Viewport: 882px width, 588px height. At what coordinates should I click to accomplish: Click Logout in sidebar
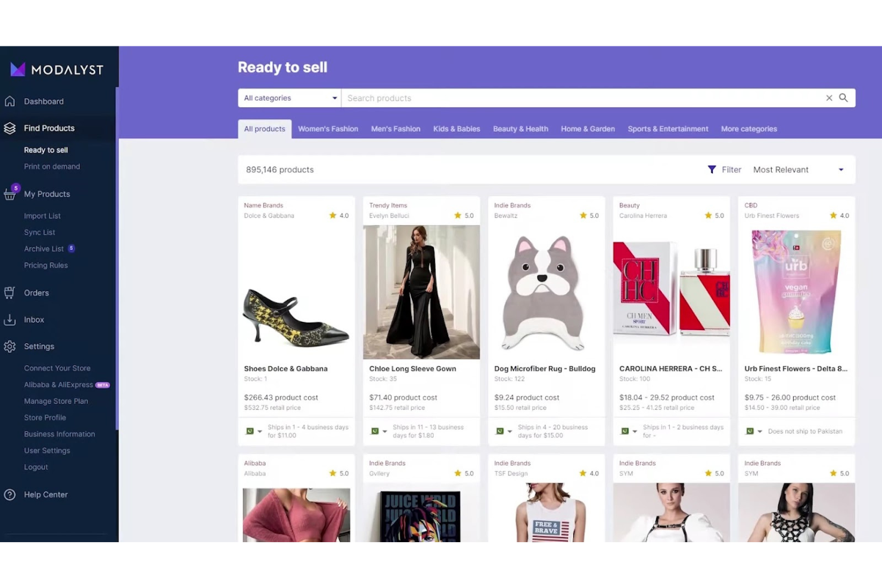click(36, 467)
